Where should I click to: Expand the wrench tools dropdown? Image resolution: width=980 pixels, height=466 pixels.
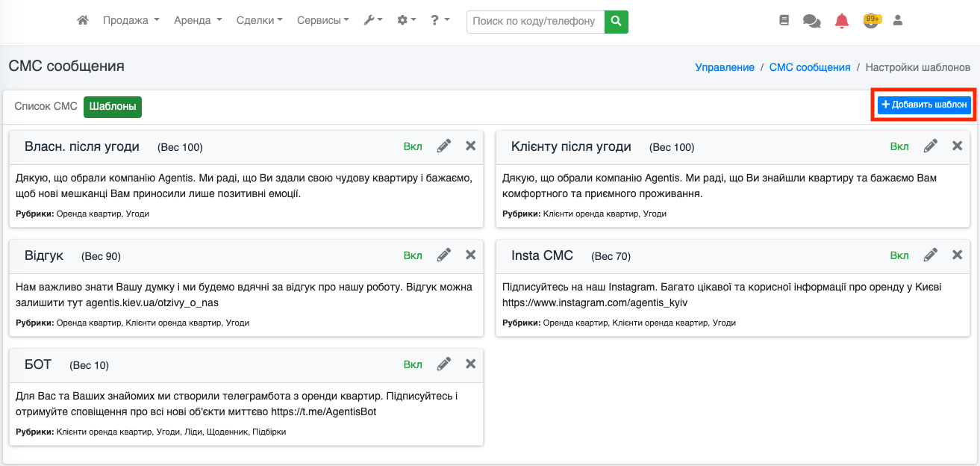(372, 21)
